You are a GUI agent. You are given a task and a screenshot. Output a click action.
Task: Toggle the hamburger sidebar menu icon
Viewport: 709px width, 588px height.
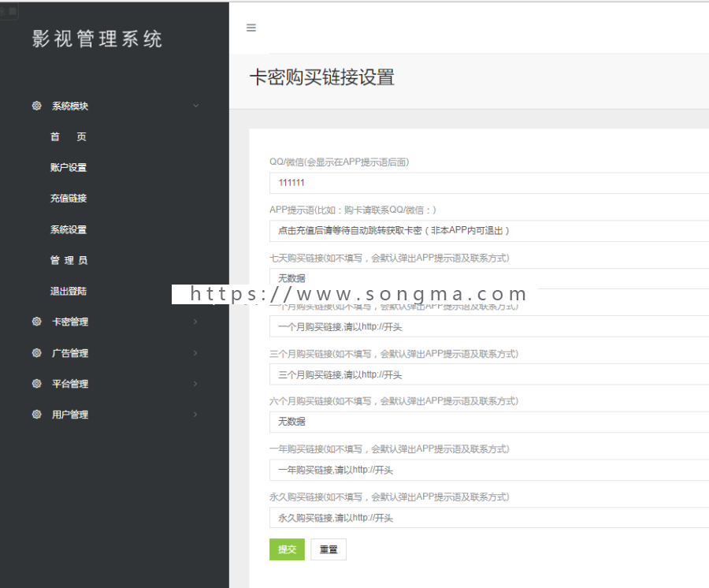click(251, 28)
